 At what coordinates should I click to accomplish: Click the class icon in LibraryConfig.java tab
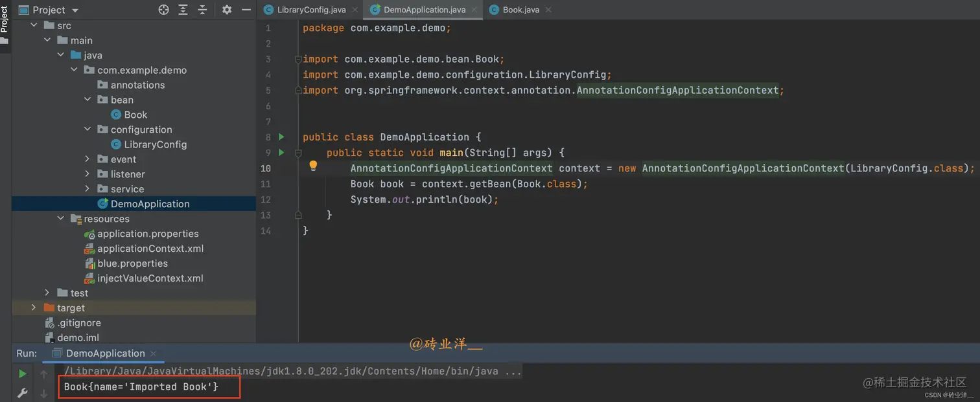pos(268,10)
